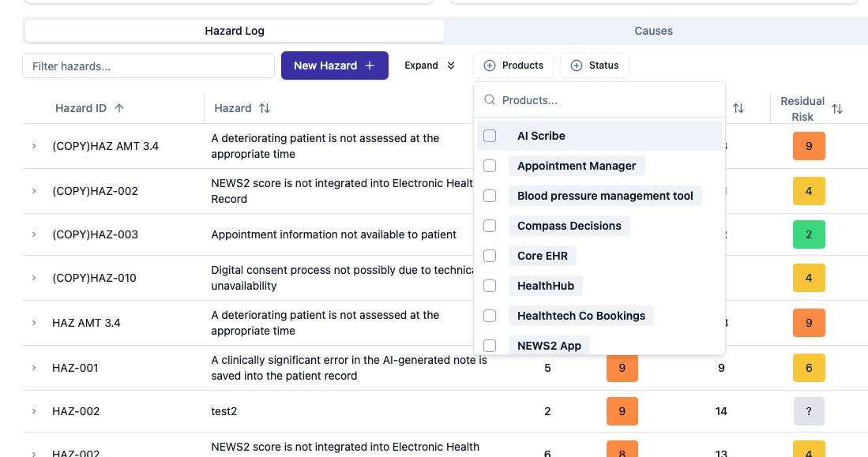
Task: Expand row (COPY)HAZ-003 chevron
Action: (x=34, y=234)
